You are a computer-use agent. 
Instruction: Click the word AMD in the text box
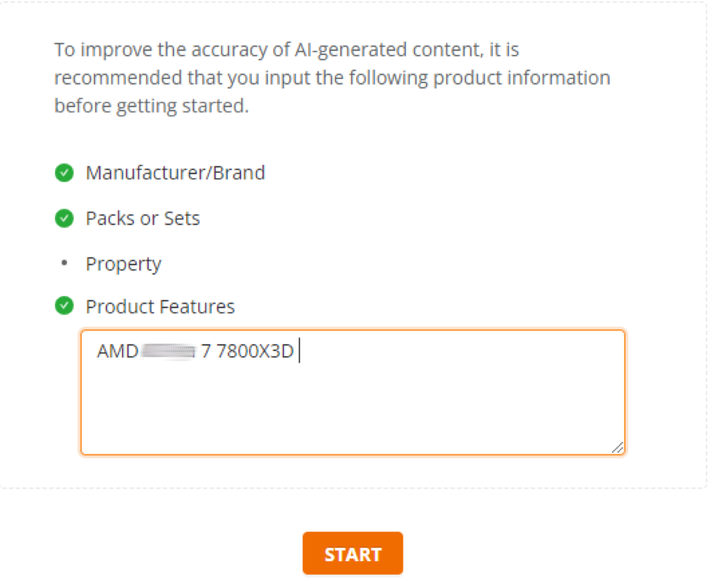(x=118, y=351)
